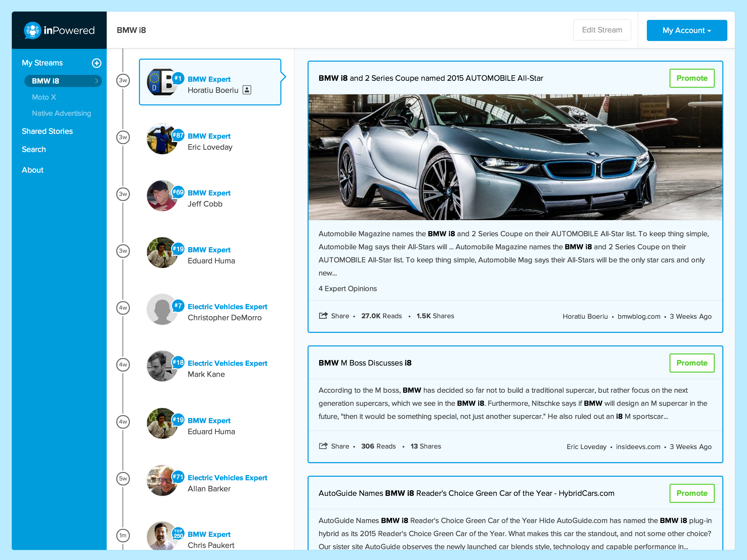
Task: Open contact card icon next to Horatiu Boeriu
Action: (x=247, y=90)
